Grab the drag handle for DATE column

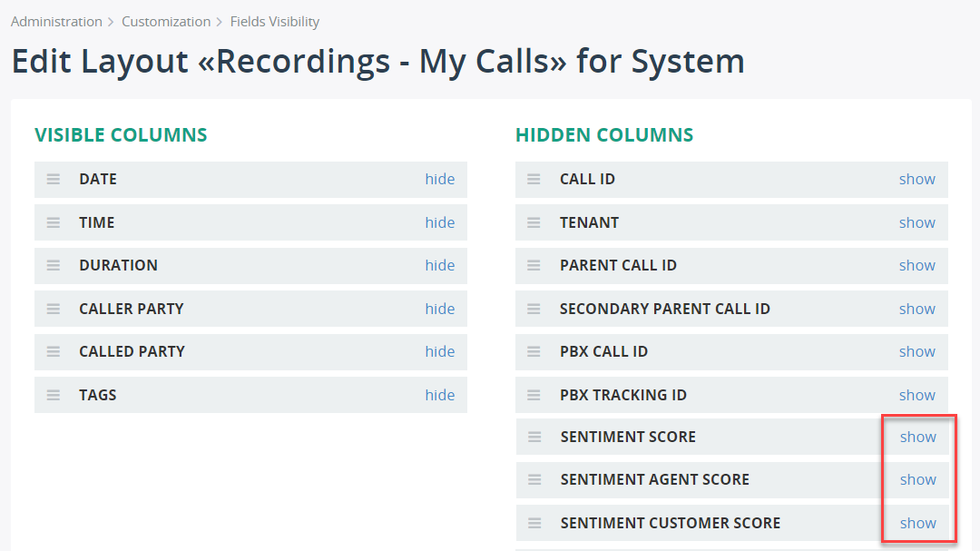point(54,180)
